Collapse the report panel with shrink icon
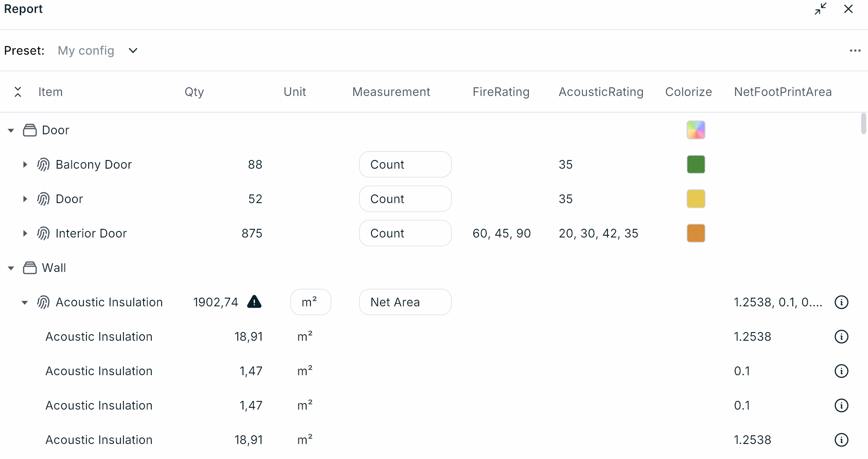 point(820,9)
